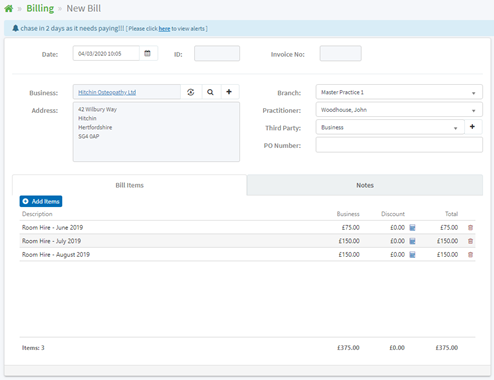Click the £375.00 grand total in Total column

pos(447,348)
